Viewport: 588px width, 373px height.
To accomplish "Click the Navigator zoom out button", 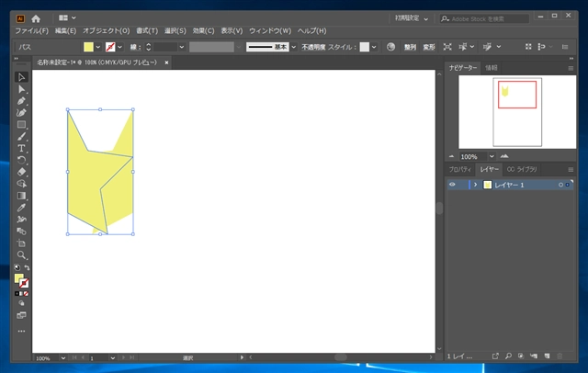I will coord(451,156).
